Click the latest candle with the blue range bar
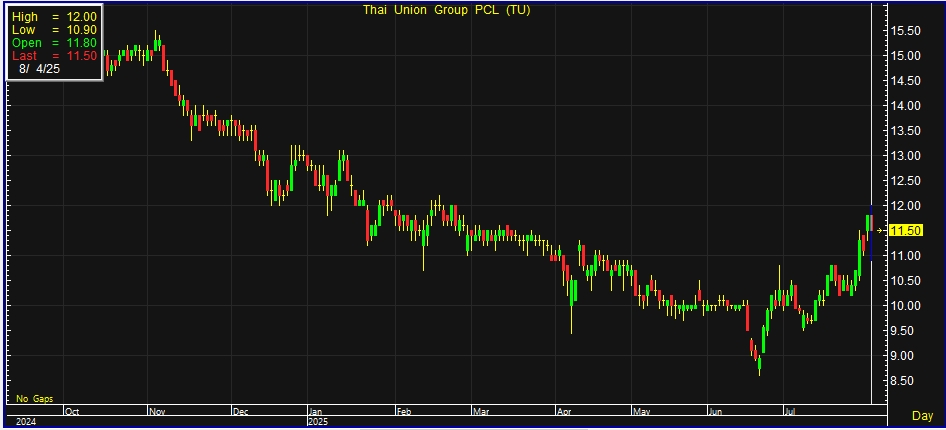The width and height of the screenshot is (946, 430). click(x=871, y=233)
